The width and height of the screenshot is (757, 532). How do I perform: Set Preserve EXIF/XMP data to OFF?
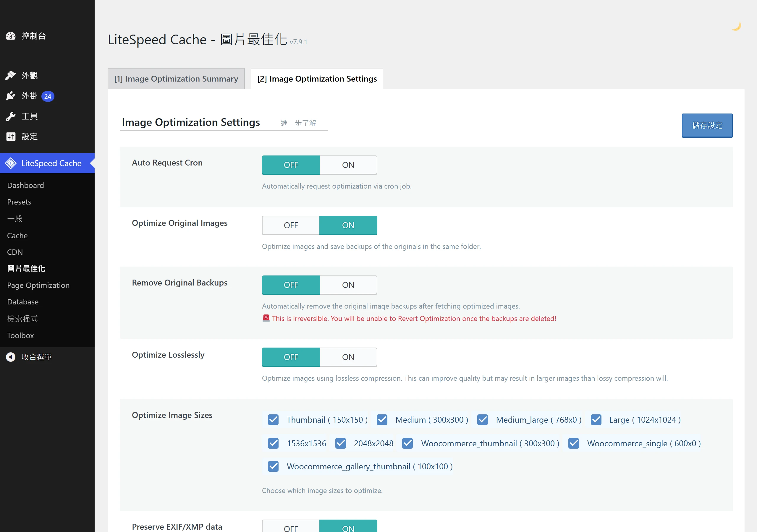coord(291,526)
